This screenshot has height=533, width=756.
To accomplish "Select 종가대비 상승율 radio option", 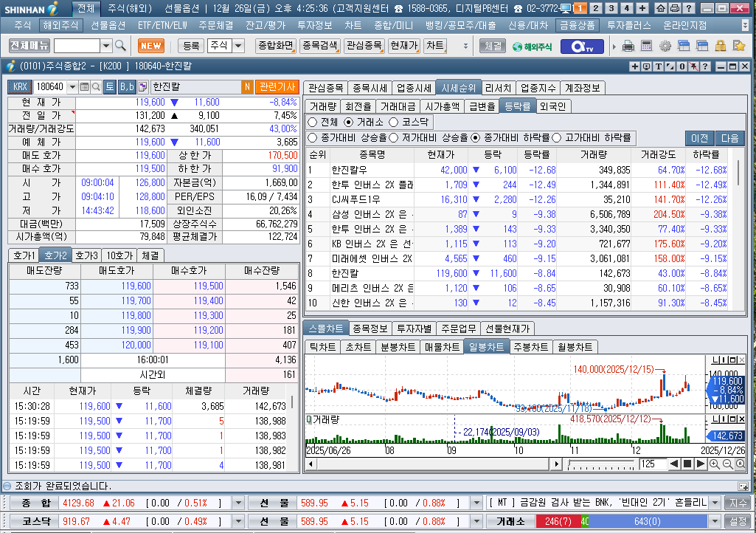I will pyautogui.click(x=313, y=138).
